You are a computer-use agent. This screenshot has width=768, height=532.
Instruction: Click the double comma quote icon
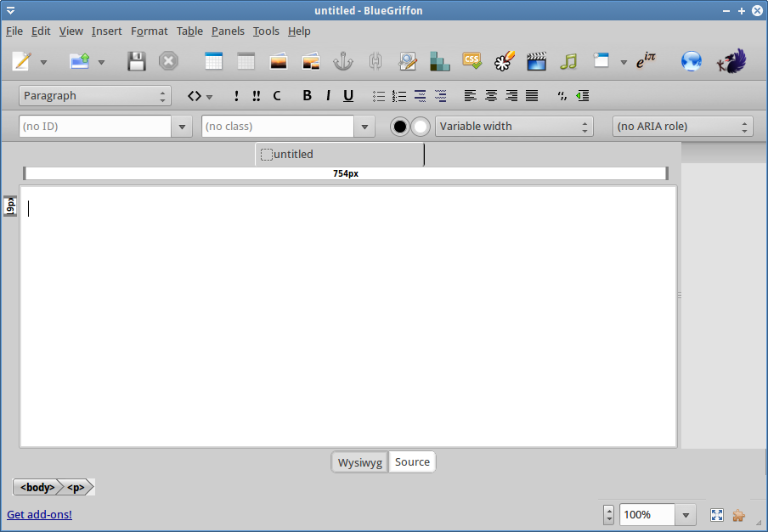[x=562, y=96]
